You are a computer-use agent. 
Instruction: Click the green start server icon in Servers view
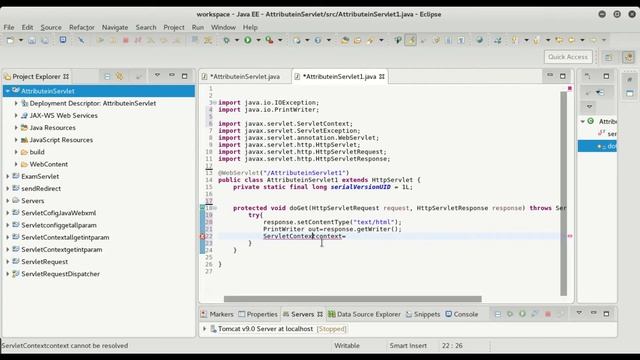tap(522, 314)
